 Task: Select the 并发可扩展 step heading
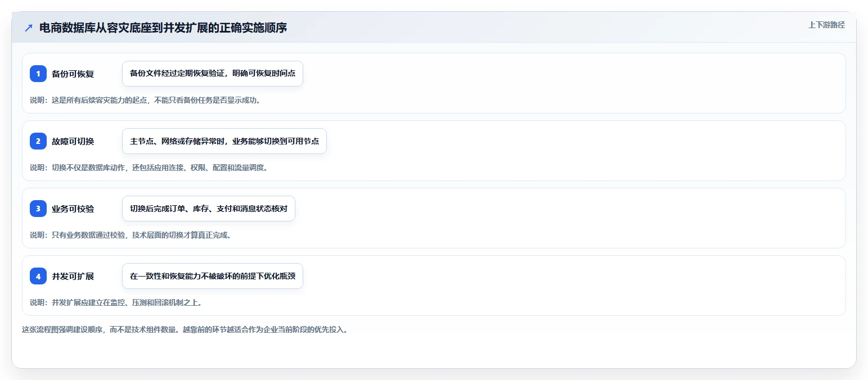(x=73, y=276)
